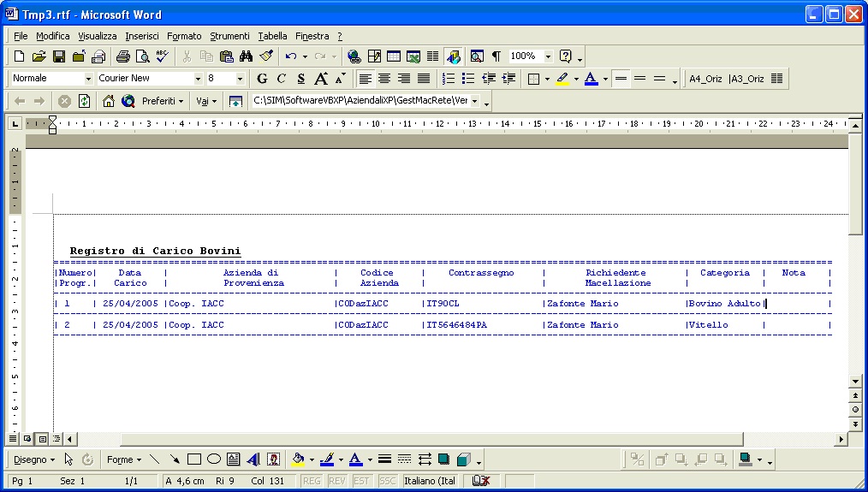The width and height of the screenshot is (868, 492).
Task: Open Find with binoculars icon
Action: point(246,56)
